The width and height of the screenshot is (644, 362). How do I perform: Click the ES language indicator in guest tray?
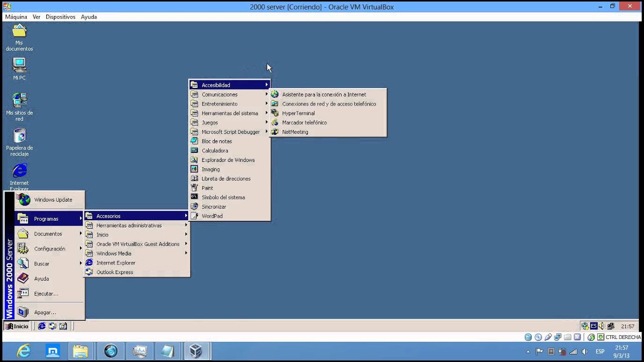pos(594,326)
